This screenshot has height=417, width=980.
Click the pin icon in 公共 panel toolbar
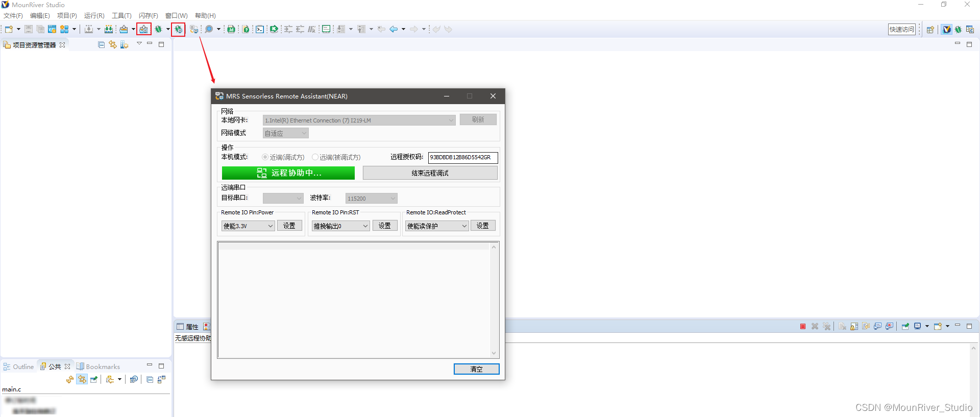(x=94, y=379)
